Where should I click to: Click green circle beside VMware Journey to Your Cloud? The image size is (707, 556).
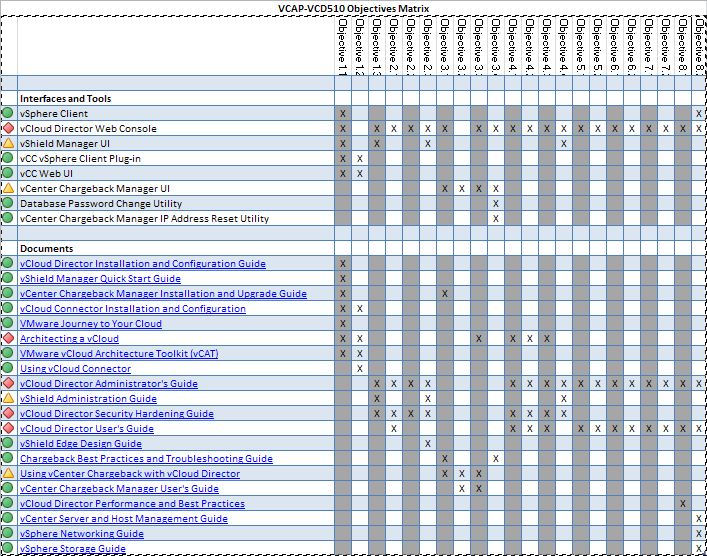coord(8,323)
